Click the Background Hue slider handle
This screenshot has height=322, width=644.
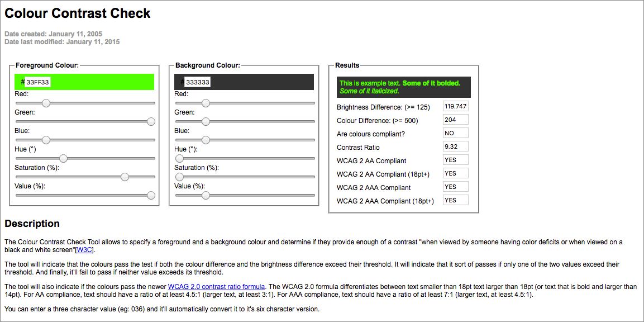(179, 158)
